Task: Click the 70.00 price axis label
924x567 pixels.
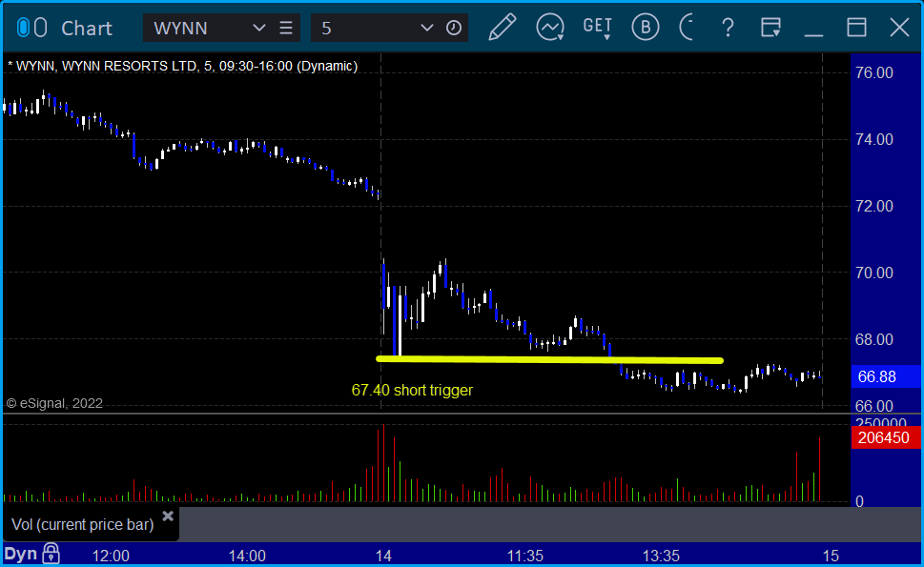Action: click(x=874, y=273)
